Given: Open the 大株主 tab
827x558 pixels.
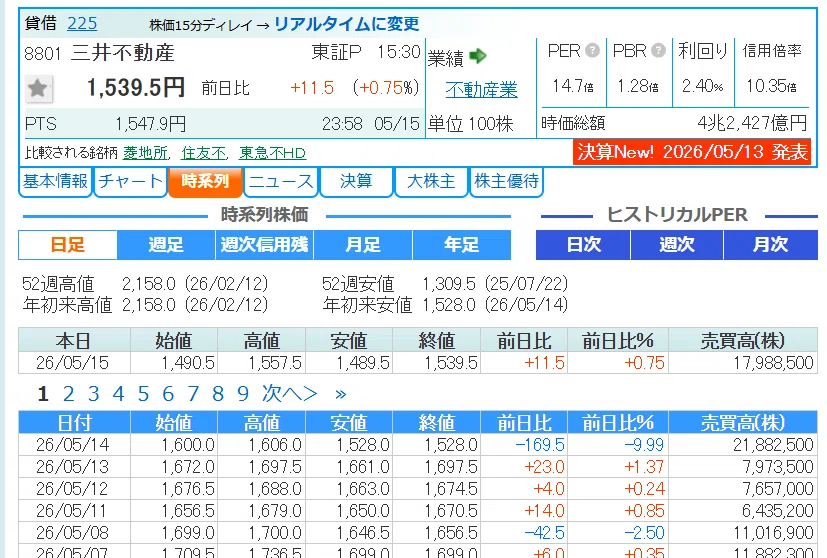Looking at the screenshot, I should pyautogui.click(x=431, y=181).
